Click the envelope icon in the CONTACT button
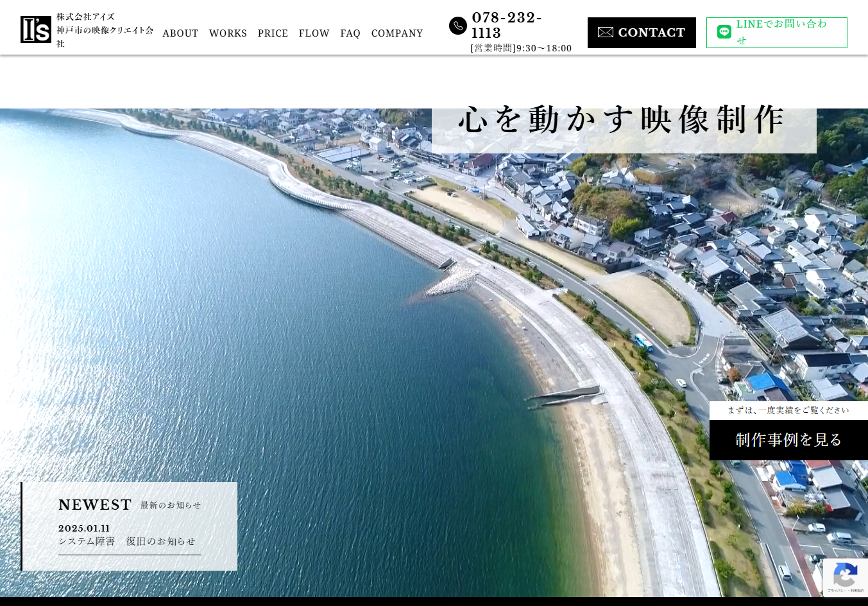Image resolution: width=868 pixels, height=606 pixels. click(605, 32)
